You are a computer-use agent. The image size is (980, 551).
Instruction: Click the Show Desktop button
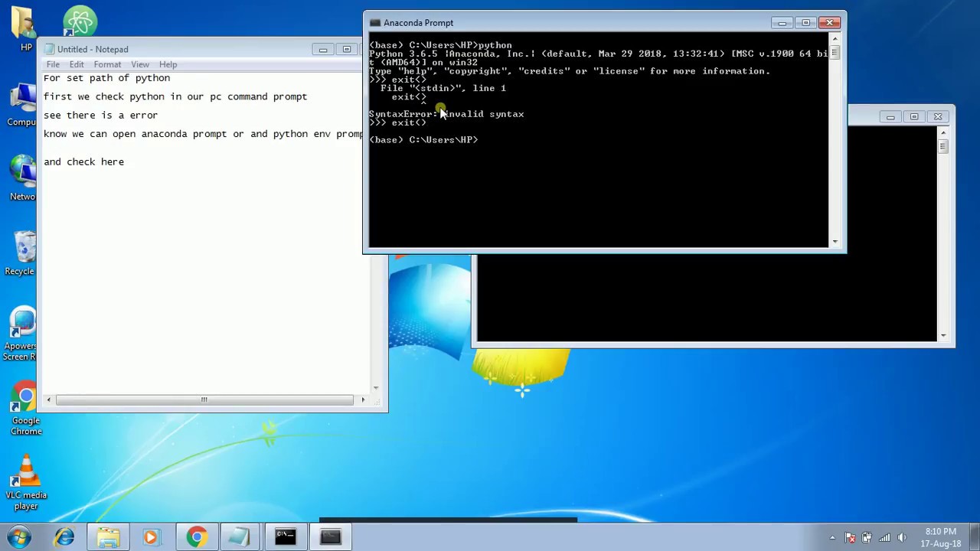tap(974, 537)
